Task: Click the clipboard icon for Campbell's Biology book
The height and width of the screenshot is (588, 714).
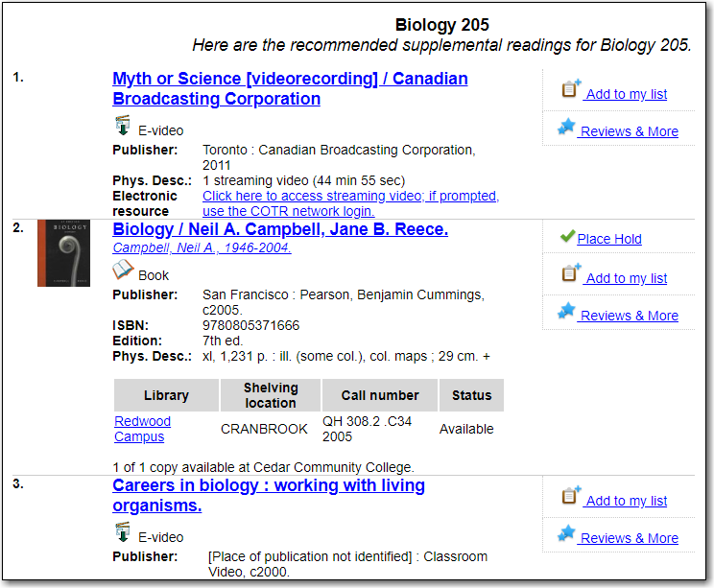Action: coord(571,272)
